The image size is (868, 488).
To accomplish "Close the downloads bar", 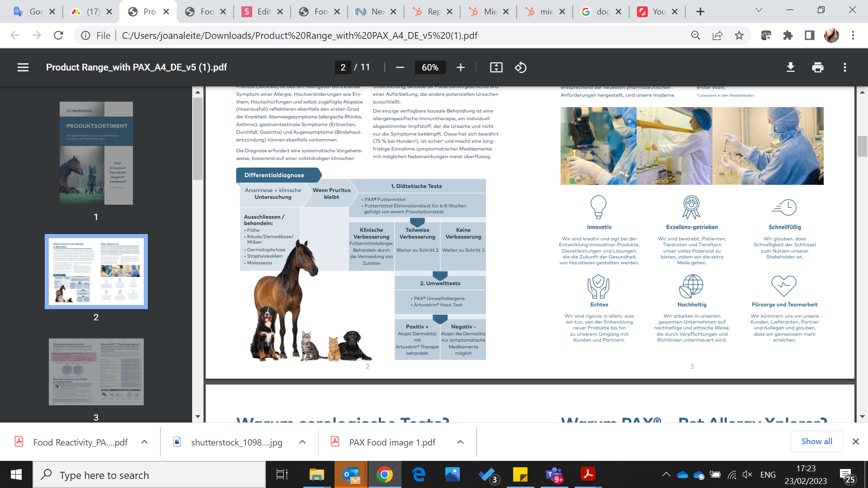I will [855, 441].
